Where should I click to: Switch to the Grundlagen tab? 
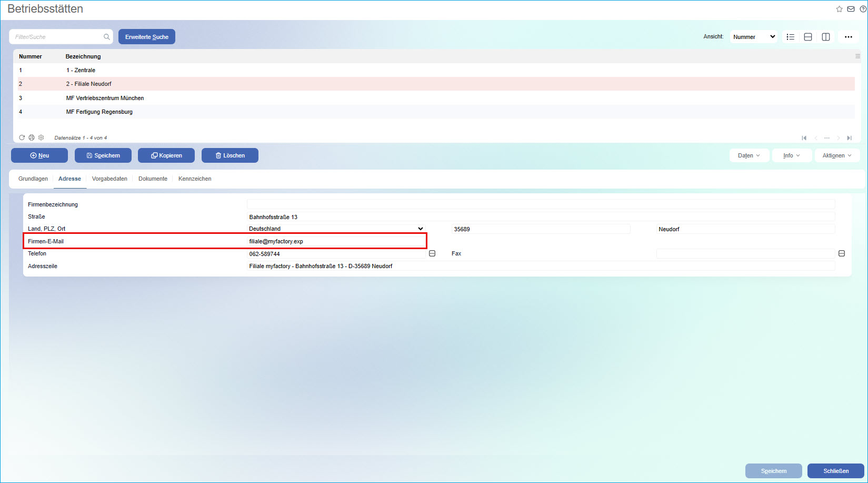pos(33,179)
